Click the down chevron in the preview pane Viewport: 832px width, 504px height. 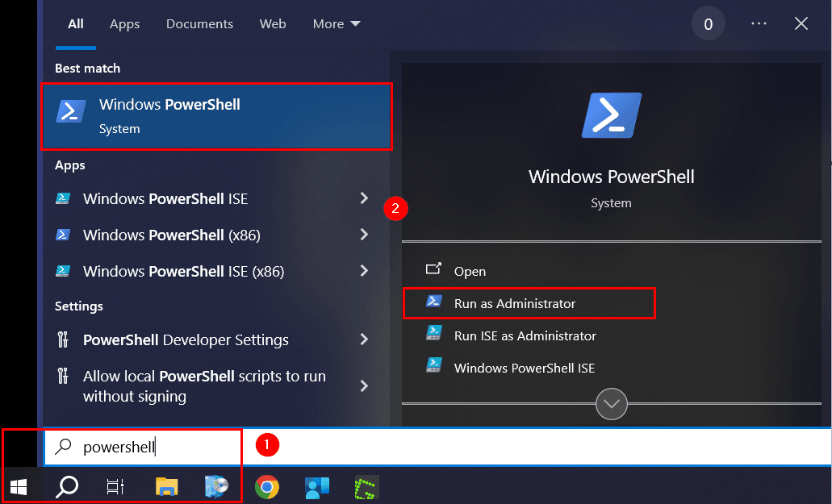point(611,404)
